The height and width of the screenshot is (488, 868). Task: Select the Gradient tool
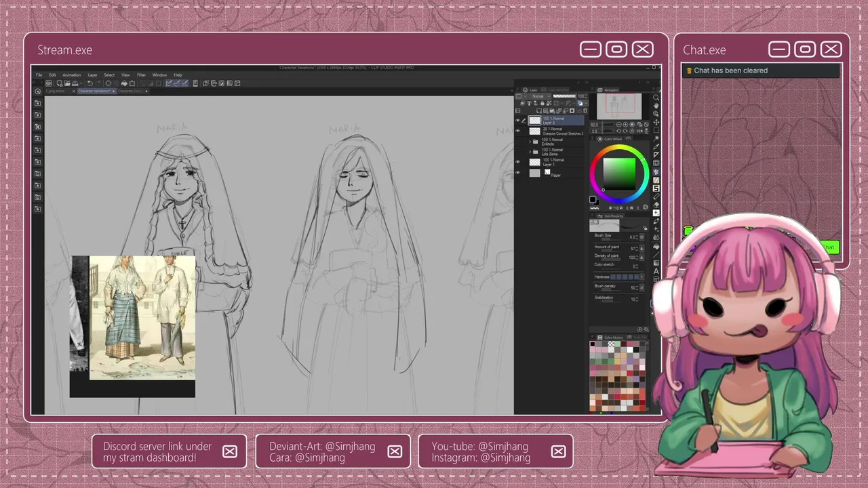pyautogui.click(x=656, y=263)
